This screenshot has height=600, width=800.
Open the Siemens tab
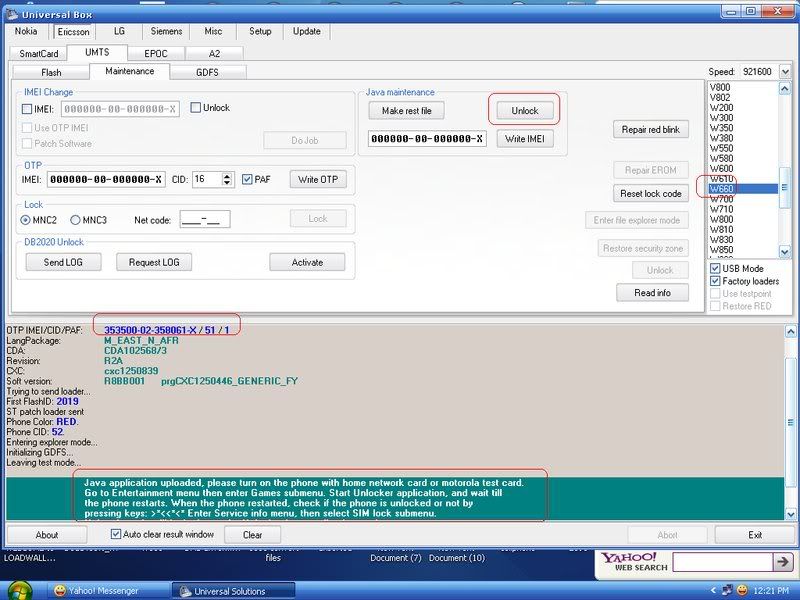click(x=166, y=31)
